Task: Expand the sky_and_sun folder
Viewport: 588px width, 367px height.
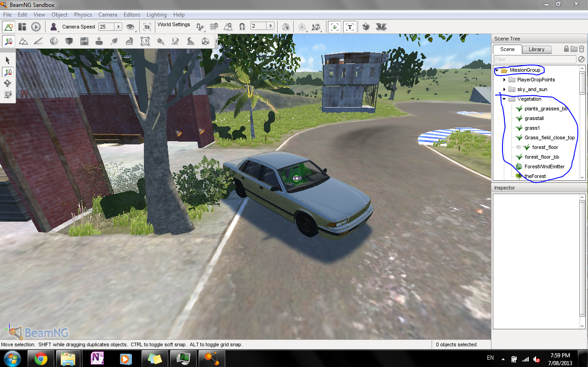Action: tap(504, 90)
